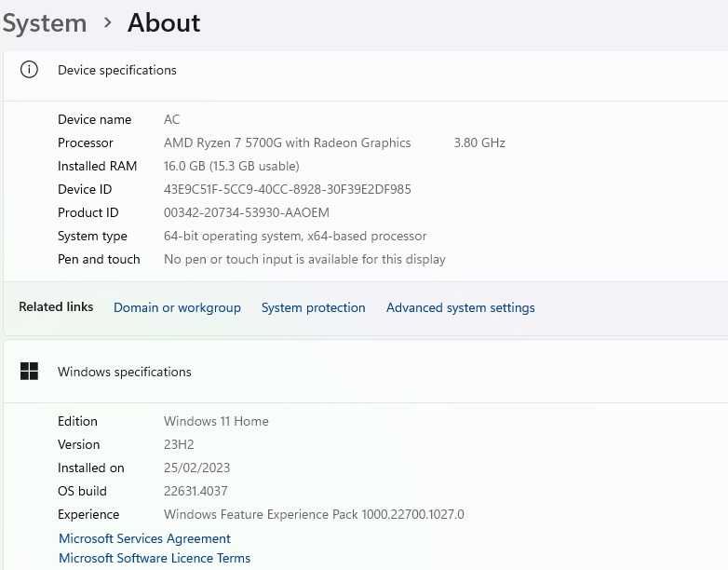
Task: Click the Windows 11 Home edition value
Action: (216, 421)
